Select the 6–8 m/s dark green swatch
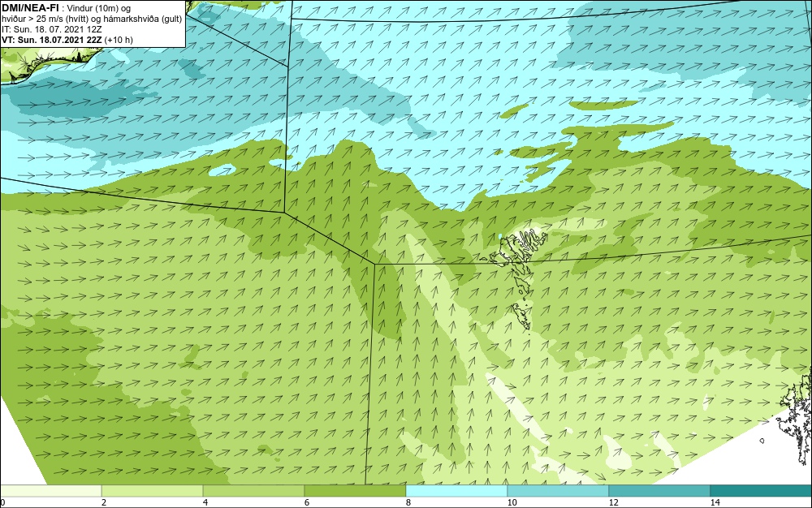 pyautogui.click(x=356, y=491)
